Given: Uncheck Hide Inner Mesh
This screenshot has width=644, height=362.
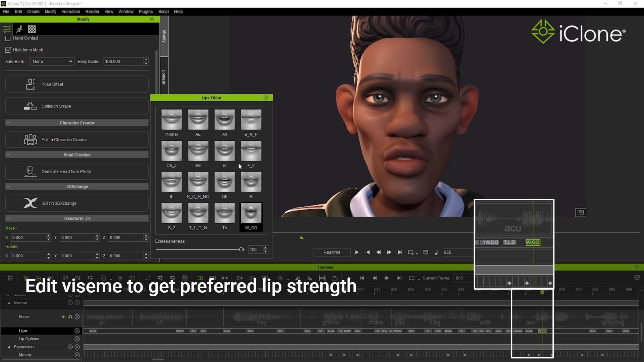Looking at the screenshot, I should pos(8,50).
